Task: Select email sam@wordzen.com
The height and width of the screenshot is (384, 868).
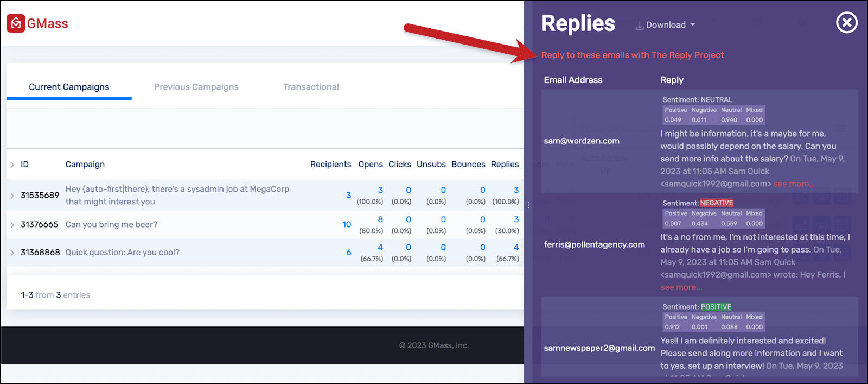Action: [x=582, y=141]
